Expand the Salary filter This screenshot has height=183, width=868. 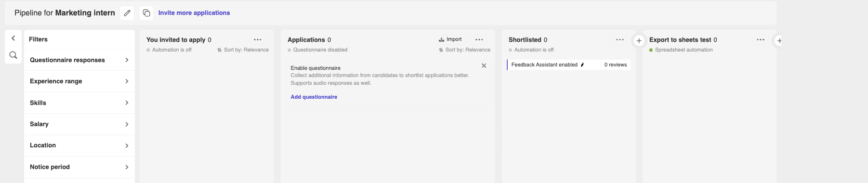[x=79, y=124]
